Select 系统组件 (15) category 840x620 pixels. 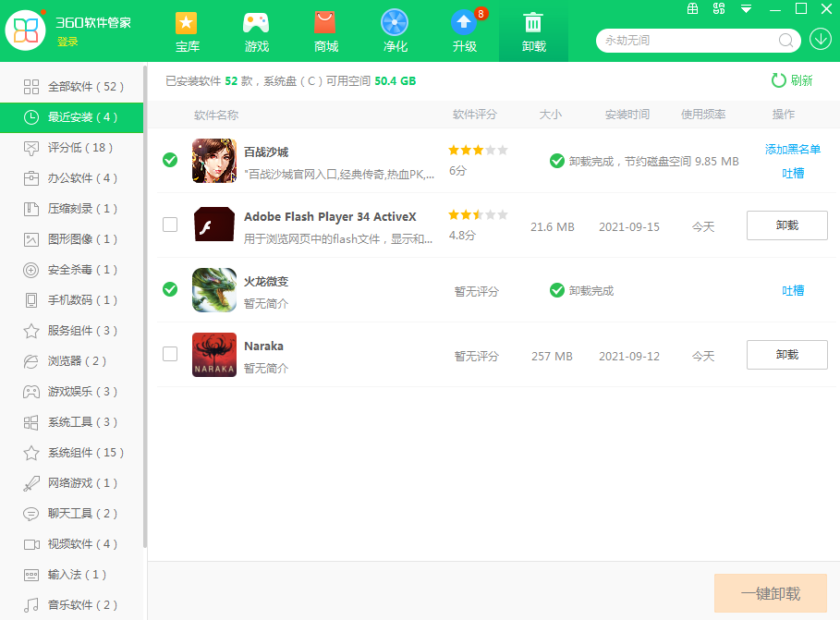coord(72,454)
